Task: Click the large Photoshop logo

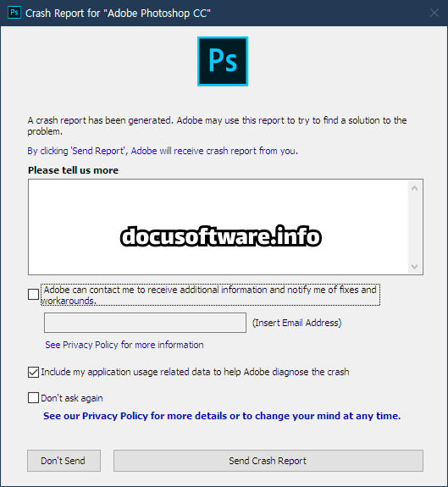Action: 223,61
